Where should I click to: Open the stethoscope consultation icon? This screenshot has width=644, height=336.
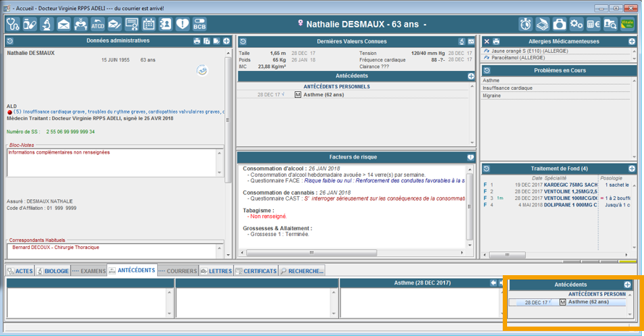click(x=13, y=25)
